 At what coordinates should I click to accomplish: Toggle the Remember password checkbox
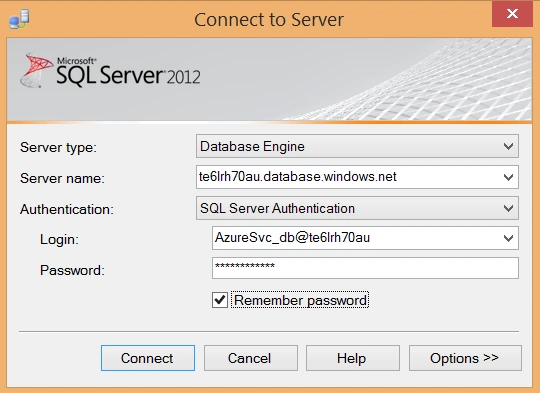tap(220, 300)
